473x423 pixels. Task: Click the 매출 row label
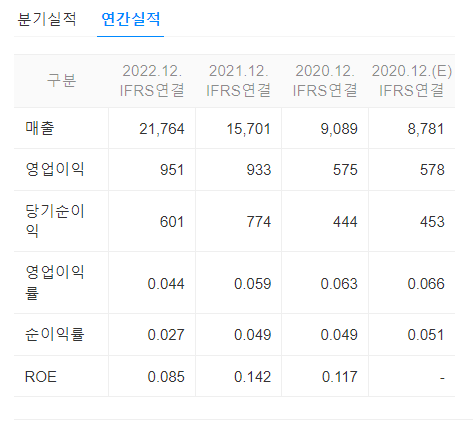point(40,128)
